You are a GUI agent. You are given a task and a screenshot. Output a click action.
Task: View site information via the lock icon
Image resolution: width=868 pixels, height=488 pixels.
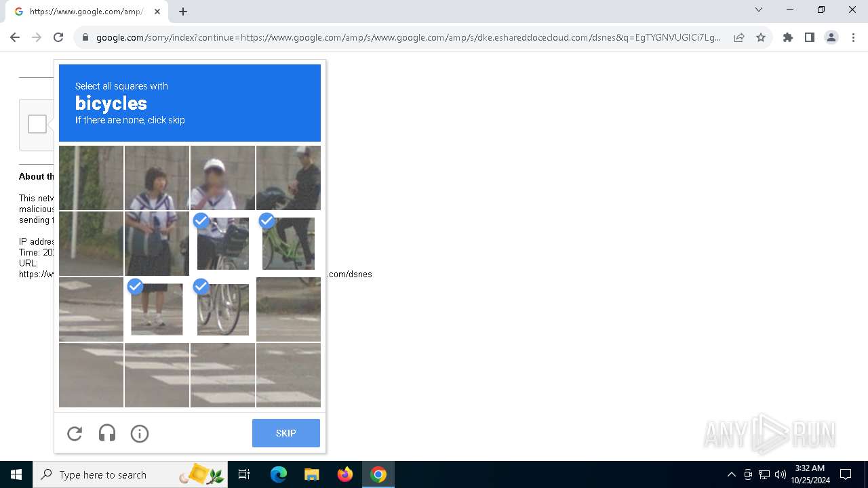click(x=85, y=37)
